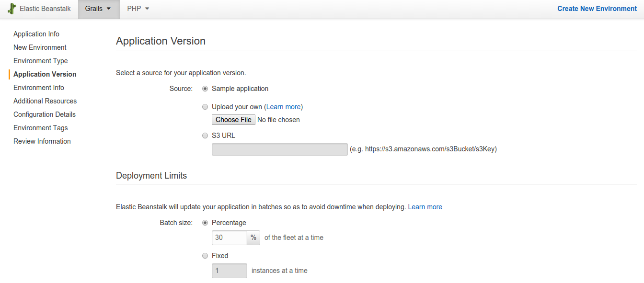The image size is (644, 283).
Task: Click the percentage value input field
Action: [x=230, y=238]
